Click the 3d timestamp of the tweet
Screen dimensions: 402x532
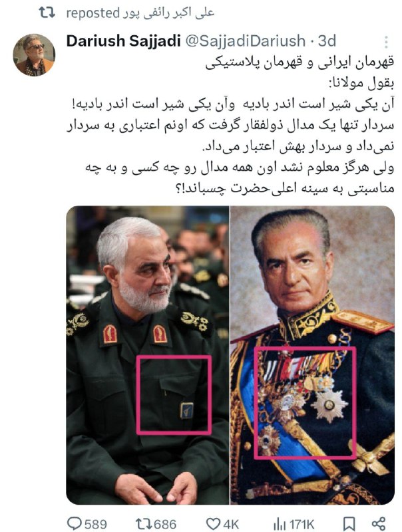pos(327,41)
